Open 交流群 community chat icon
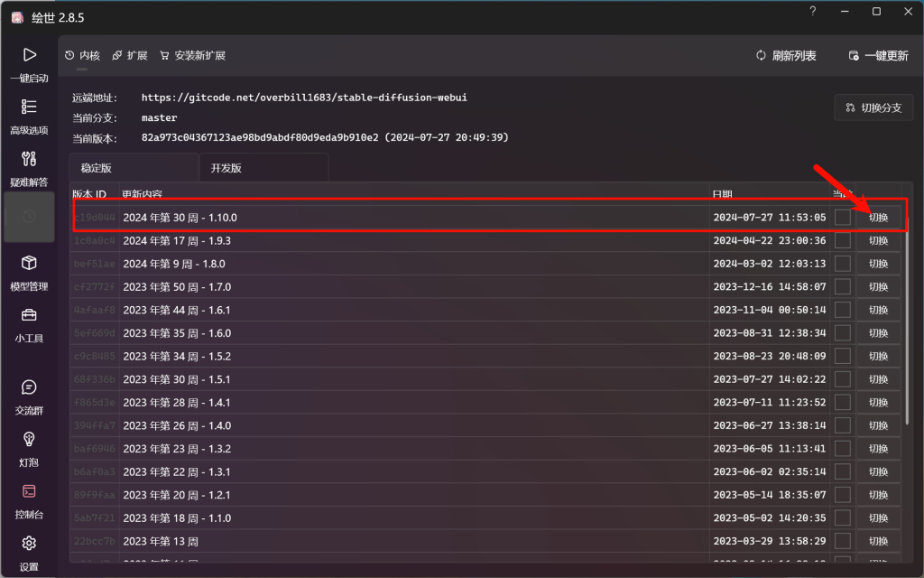 pos(29,388)
